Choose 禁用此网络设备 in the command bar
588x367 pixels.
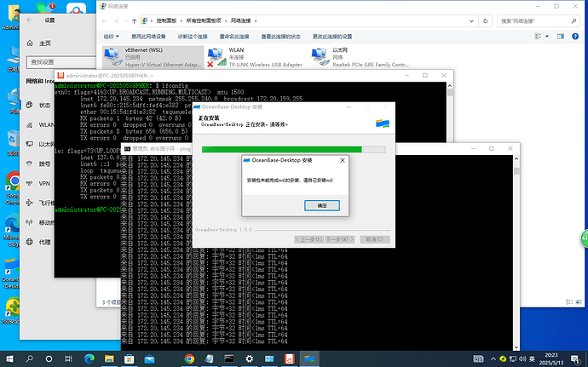coord(148,37)
